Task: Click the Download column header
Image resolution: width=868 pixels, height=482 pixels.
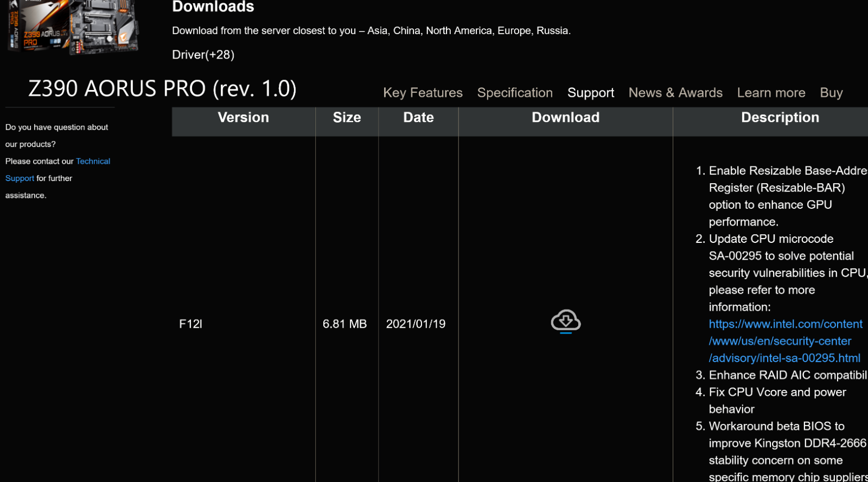Action: point(565,118)
